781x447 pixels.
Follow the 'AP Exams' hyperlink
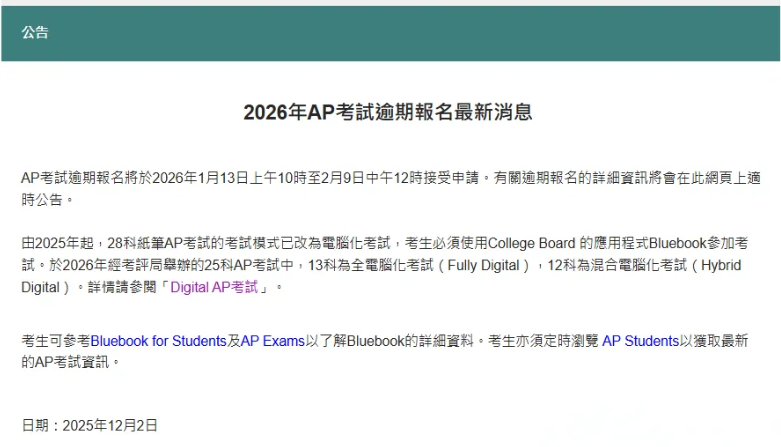click(x=272, y=341)
